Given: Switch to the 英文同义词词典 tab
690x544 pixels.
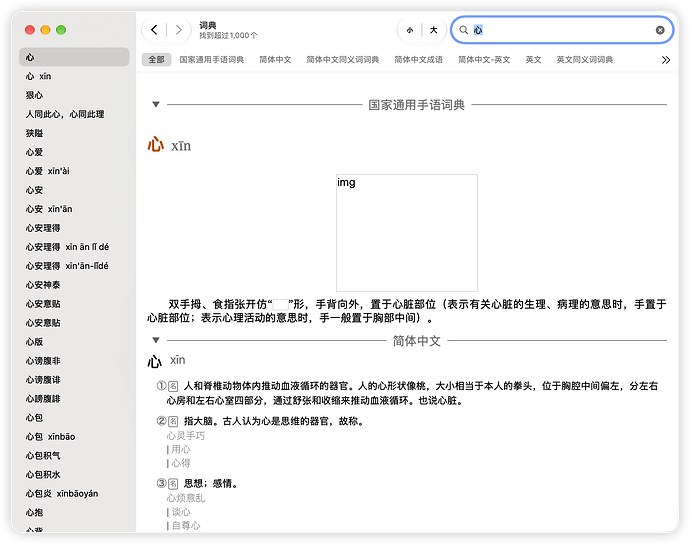Looking at the screenshot, I should point(585,59).
